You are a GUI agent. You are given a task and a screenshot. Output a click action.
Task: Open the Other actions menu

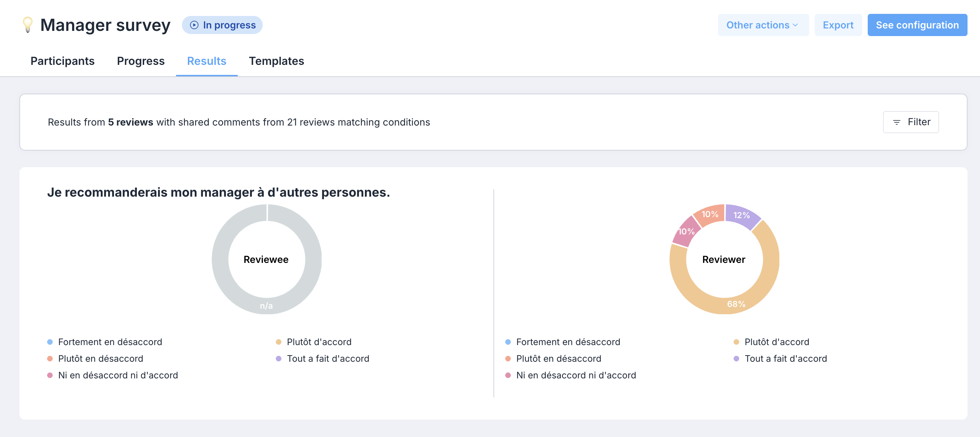763,25
